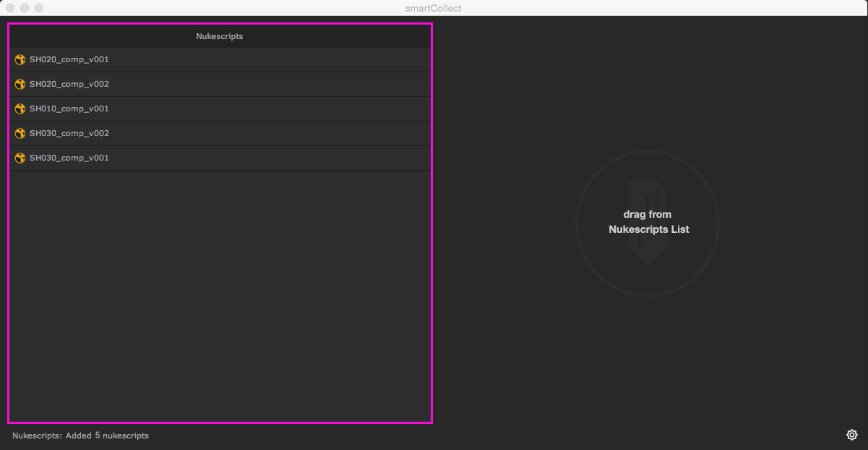Open settings with the gear icon

coord(852,435)
